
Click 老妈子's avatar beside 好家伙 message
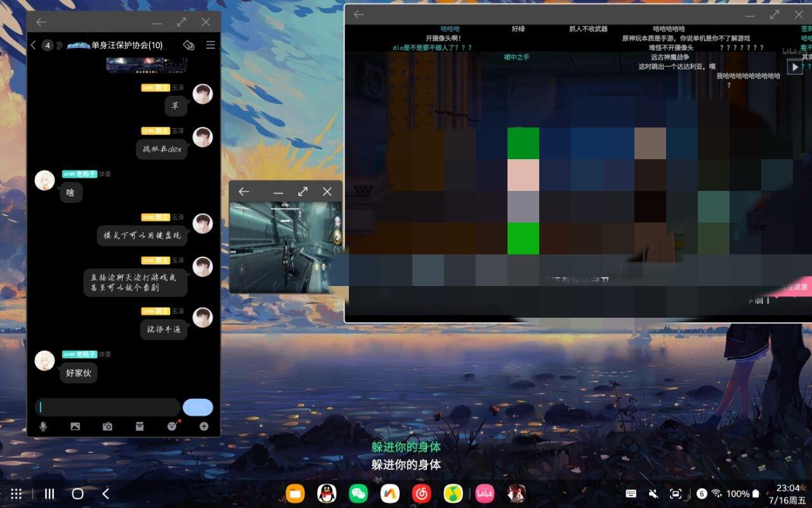44,360
